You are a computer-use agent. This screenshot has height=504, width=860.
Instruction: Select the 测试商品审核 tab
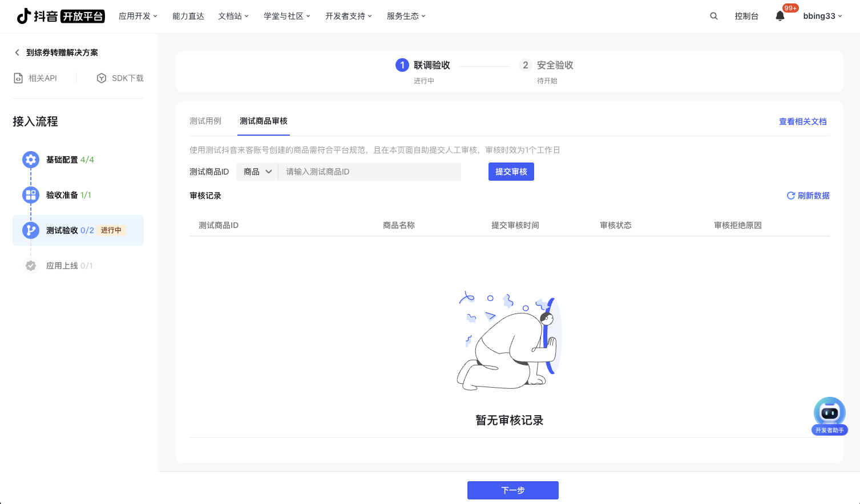click(264, 121)
